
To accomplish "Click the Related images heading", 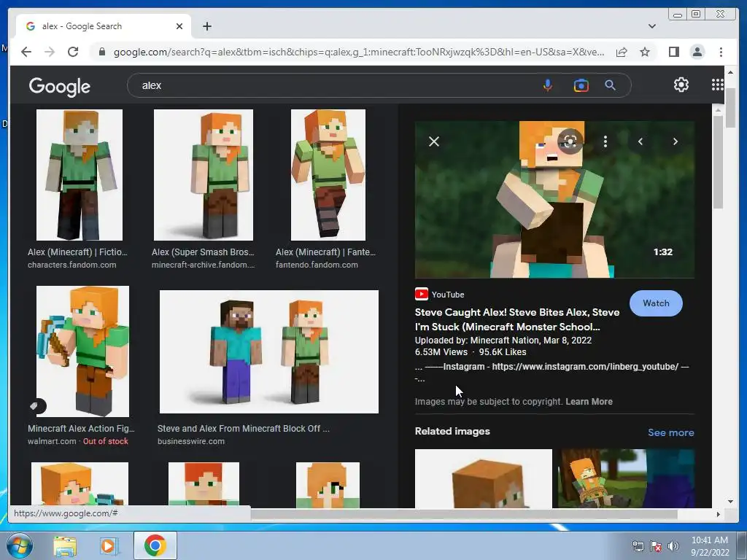I will pos(452,431).
